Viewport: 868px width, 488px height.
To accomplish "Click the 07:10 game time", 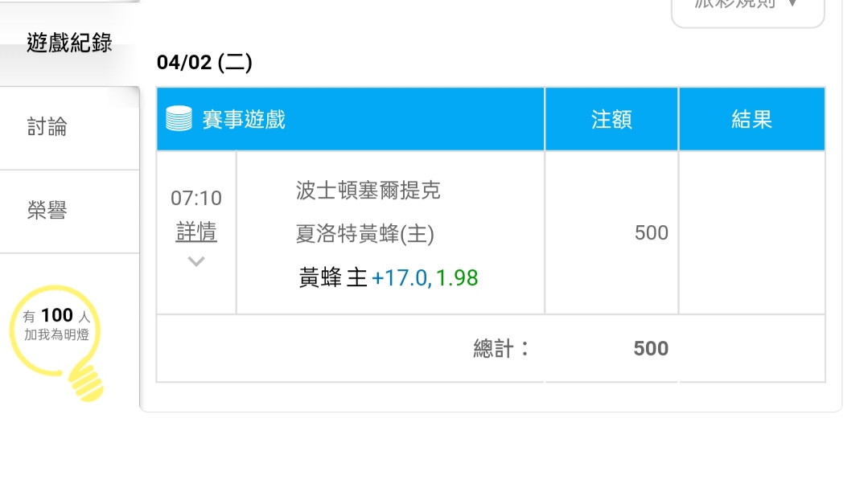I will (196, 198).
